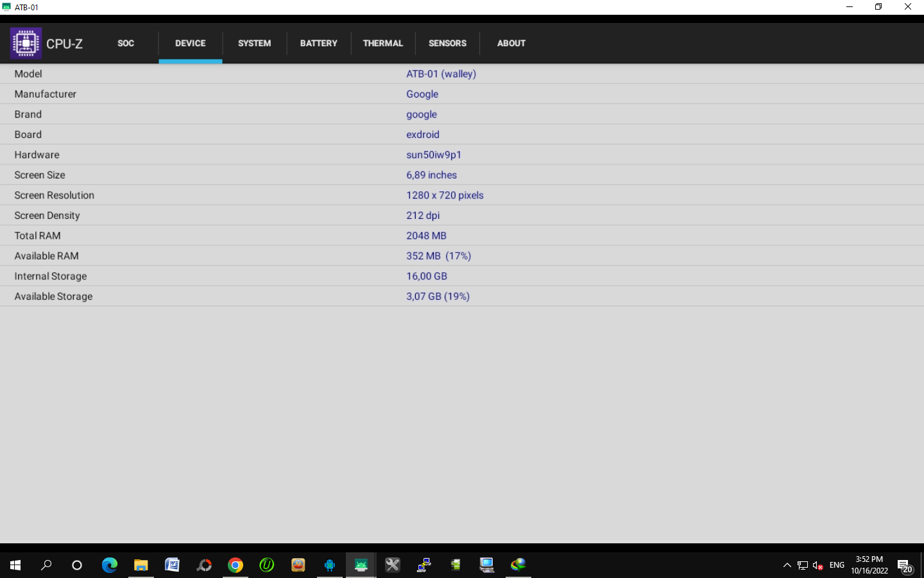Click the Internal Storage row label
The height and width of the screenshot is (578, 924).
click(51, 276)
